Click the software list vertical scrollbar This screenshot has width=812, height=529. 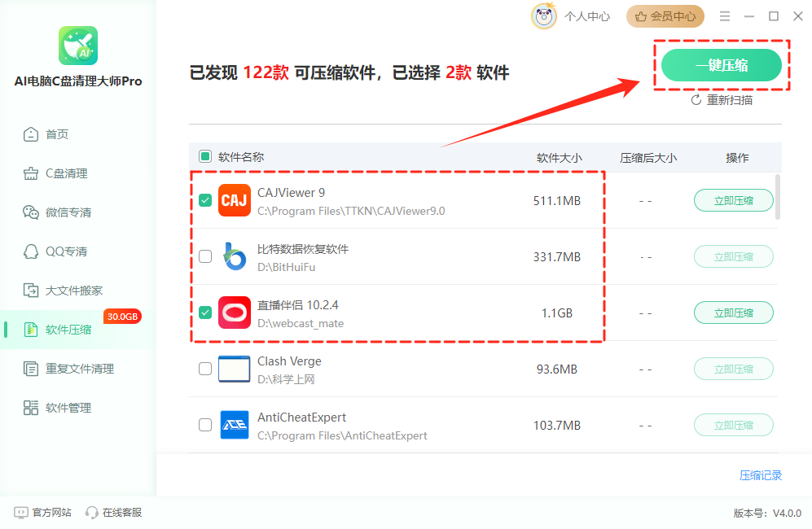point(778,197)
